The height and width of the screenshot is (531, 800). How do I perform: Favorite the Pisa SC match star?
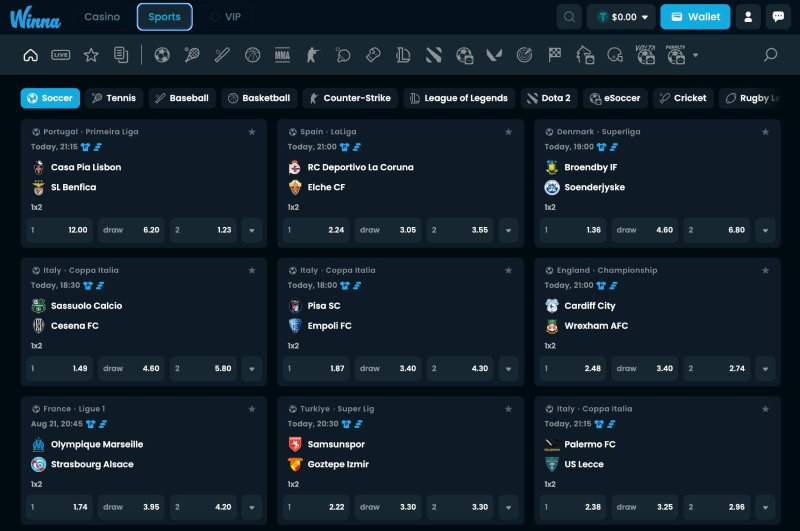tap(508, 270)
